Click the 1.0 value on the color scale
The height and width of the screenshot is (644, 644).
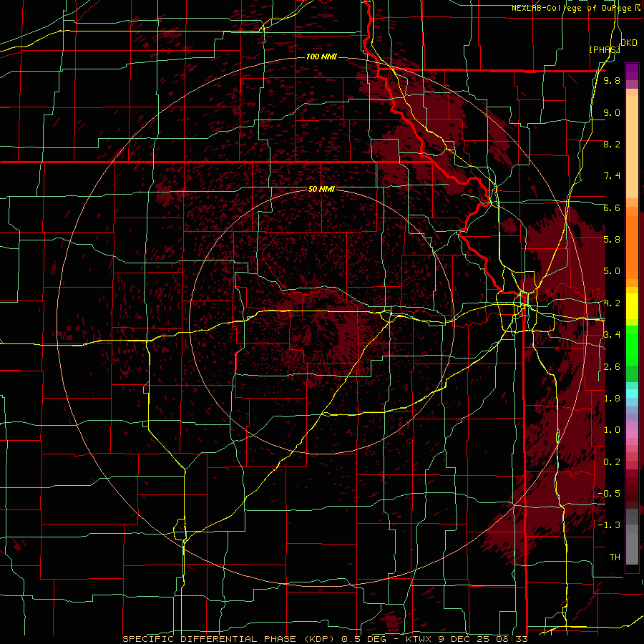tap(612, 430)
